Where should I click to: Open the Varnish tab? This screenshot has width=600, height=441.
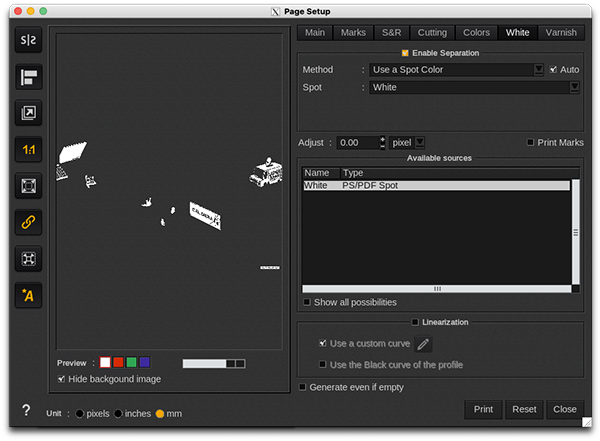(561, 32)
